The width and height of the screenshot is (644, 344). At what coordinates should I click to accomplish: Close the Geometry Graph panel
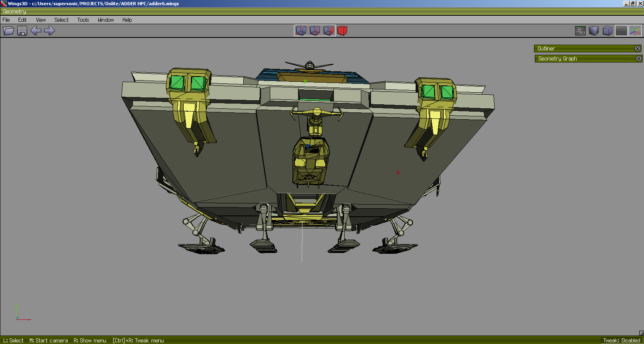(639, 58)
